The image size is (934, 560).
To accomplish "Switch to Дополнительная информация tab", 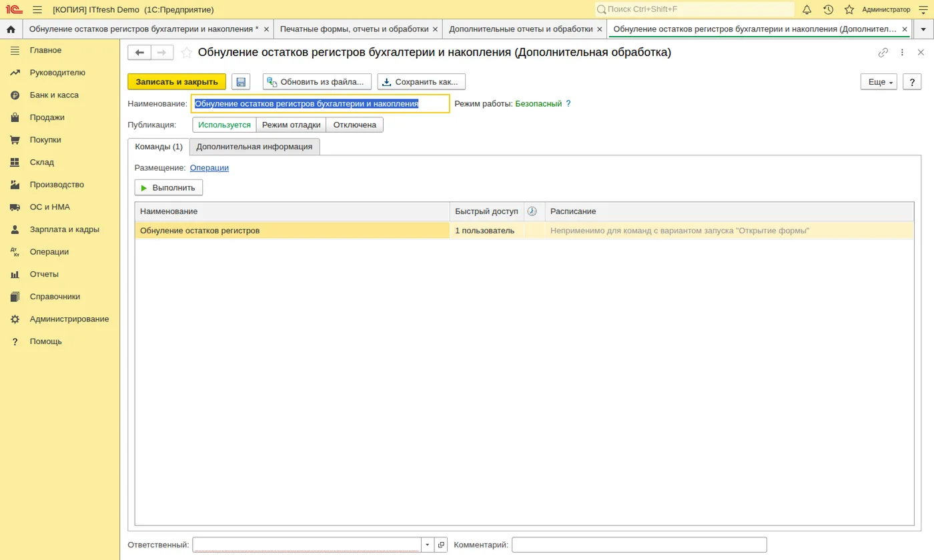I will 254,147.
